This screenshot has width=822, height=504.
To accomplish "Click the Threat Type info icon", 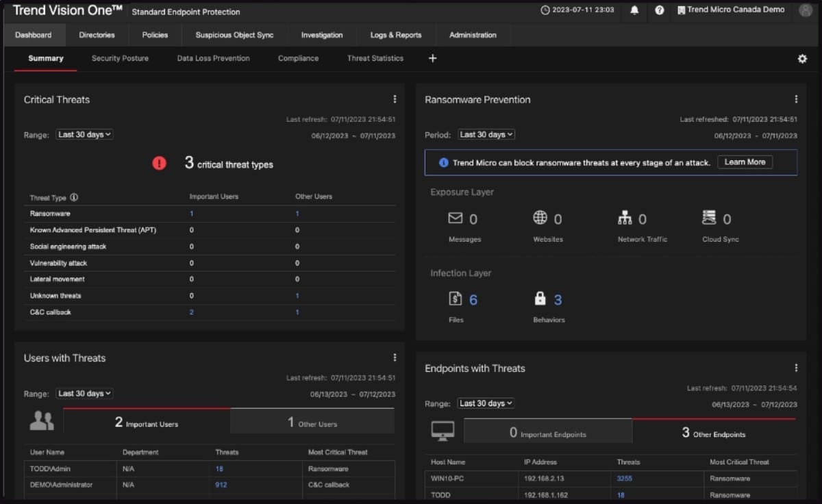I will 74,197.
